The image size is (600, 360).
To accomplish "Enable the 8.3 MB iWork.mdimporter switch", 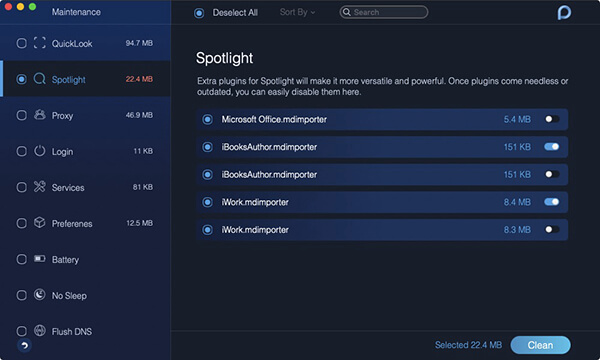I will tap(552, 229).
